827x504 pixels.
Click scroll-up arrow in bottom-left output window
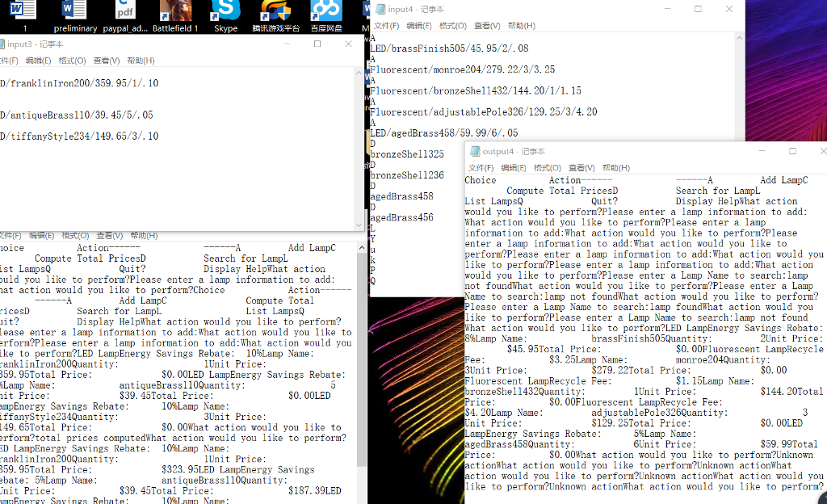click(x=361, y=248)
